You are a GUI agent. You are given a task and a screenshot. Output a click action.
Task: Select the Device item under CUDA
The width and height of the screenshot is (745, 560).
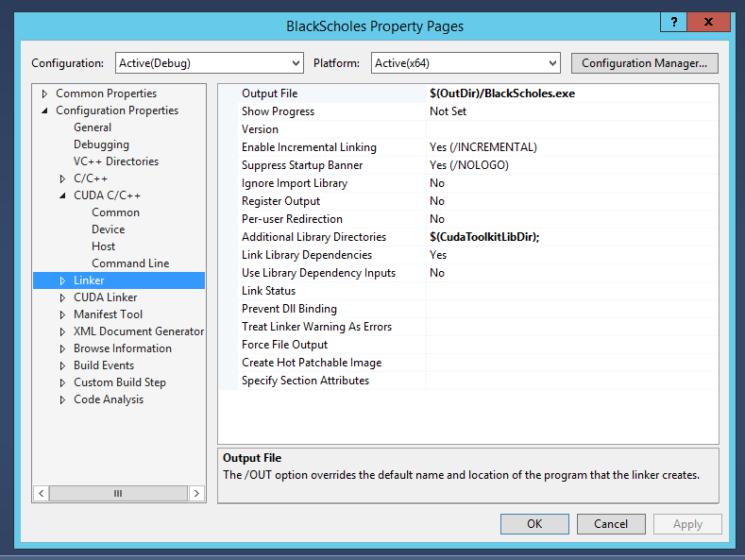tap(108, 229)
